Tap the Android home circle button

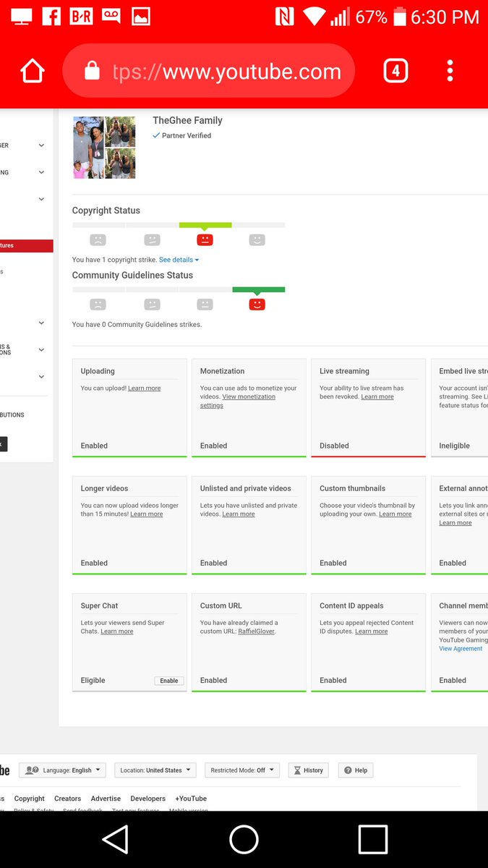pyautogui.click(x=244, y=840)
